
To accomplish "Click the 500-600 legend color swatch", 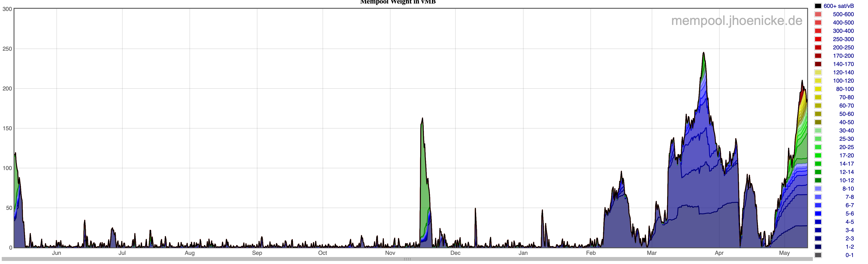I will point(818,14).
